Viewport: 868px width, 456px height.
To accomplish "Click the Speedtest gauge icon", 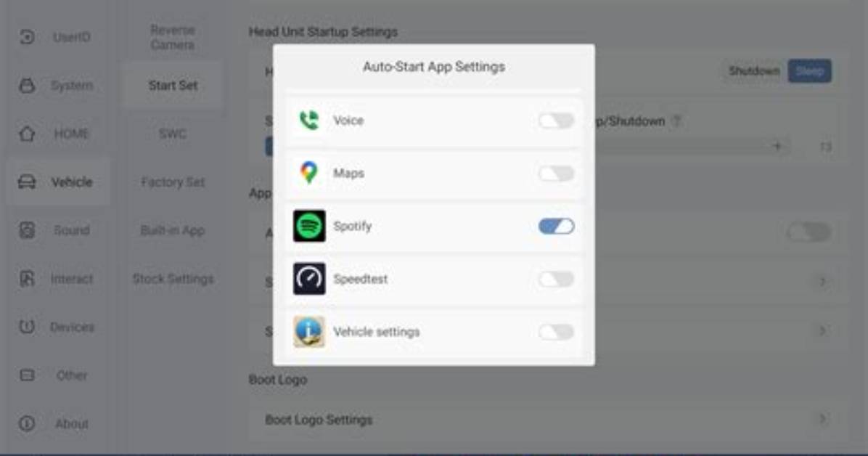I will click(x=309, y=279).
